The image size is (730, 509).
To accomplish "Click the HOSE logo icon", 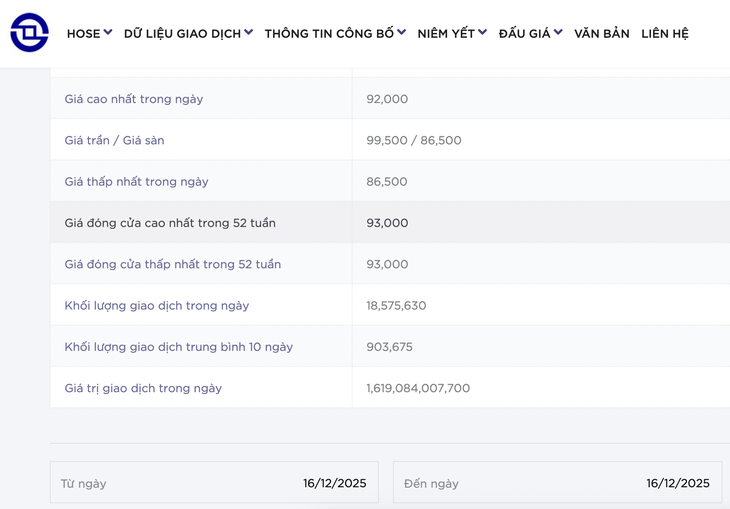I will 29,33.
